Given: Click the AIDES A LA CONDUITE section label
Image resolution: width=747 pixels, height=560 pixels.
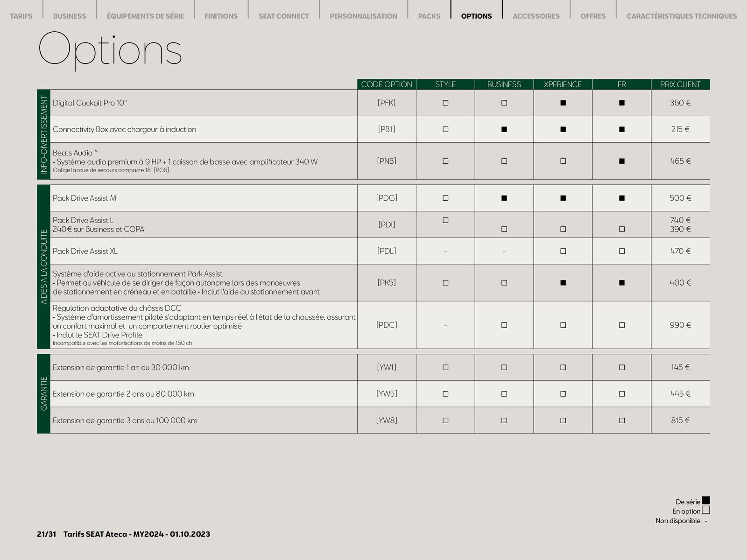Looking at the screenshot, I should [x=44, y=267].
